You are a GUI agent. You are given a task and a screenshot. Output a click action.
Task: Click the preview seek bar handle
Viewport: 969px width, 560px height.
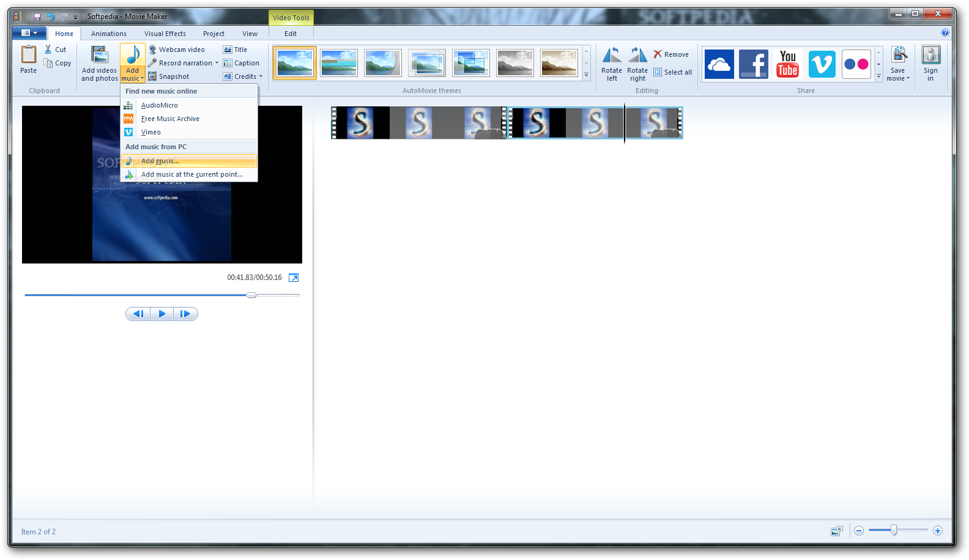251,295
